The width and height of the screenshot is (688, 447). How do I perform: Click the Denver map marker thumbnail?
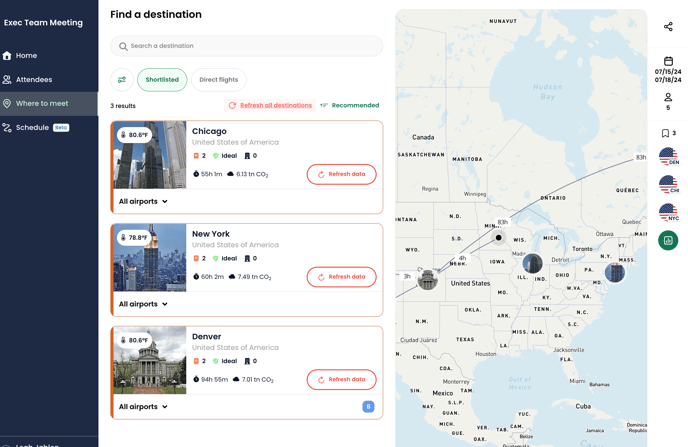(427, 279)
